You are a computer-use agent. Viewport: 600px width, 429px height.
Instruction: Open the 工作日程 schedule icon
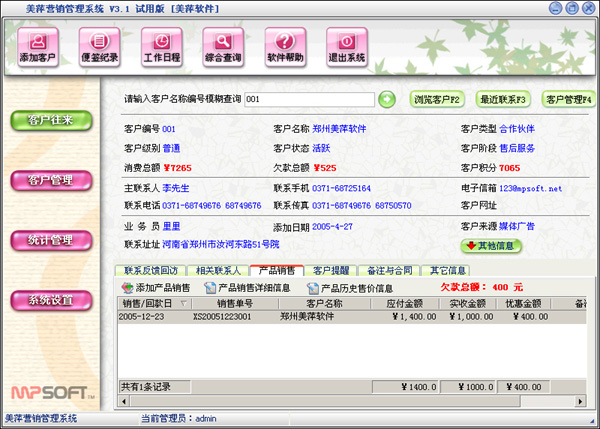tap(162, 43)
